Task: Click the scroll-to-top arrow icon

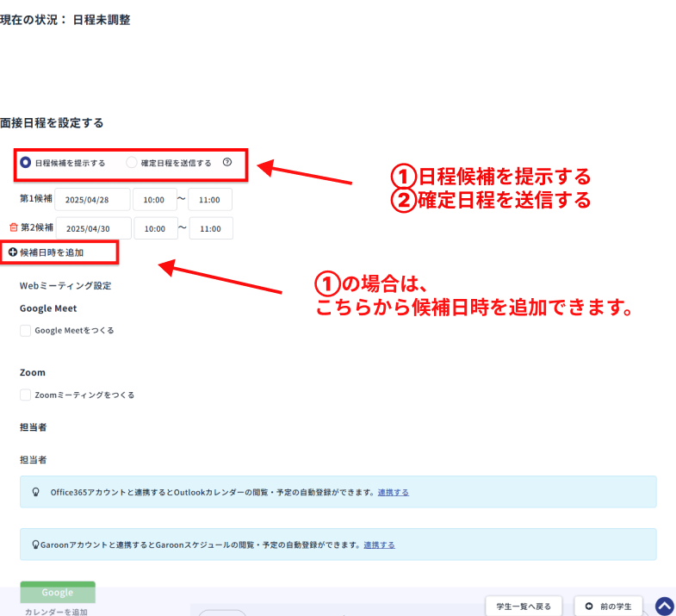Action: pyautogui.click(x=665, y=606)
